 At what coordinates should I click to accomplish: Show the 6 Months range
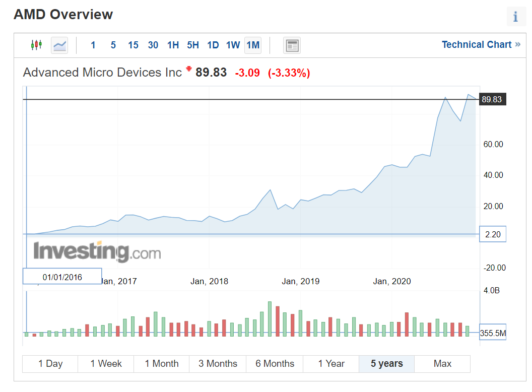(x=275, y=363)
